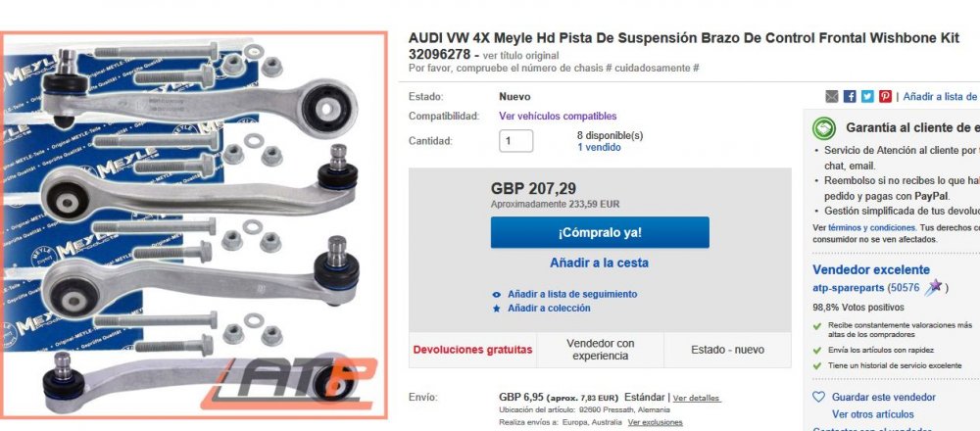980x431 pixels.
Task: Open the 1 vendido link
Action: point(599,147)
